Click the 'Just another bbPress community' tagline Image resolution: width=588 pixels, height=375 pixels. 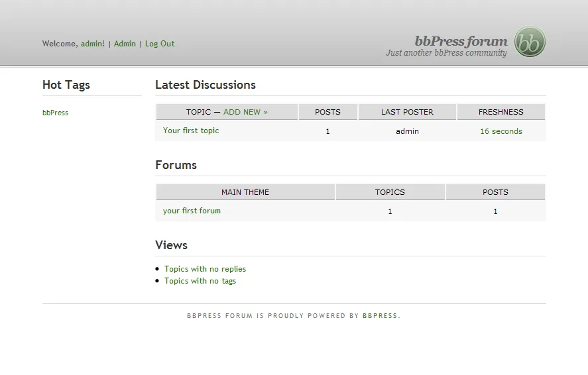click(446, 53)
